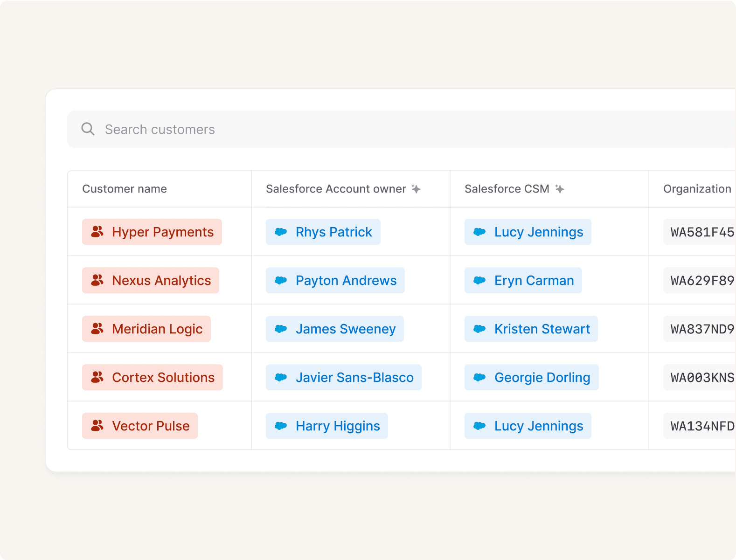Select the Customer name column header
Screen dimensions: 736x560
pyautogui.click(x=125, y=189)
